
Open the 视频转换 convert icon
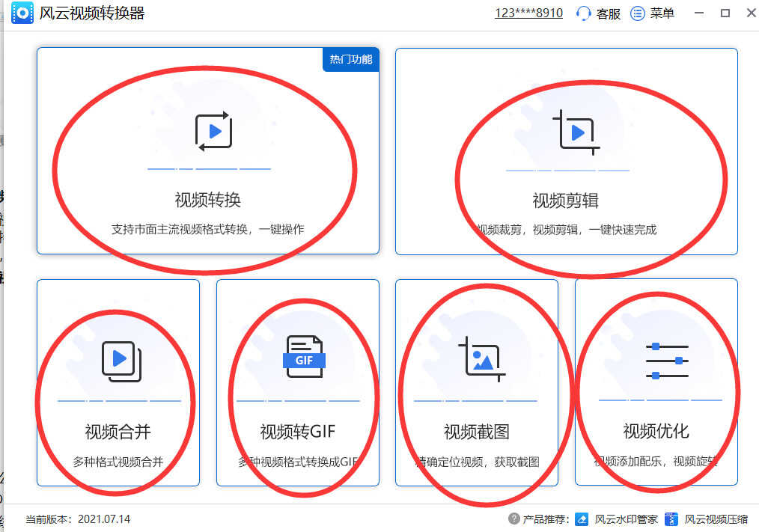click(x=213, y=131)
